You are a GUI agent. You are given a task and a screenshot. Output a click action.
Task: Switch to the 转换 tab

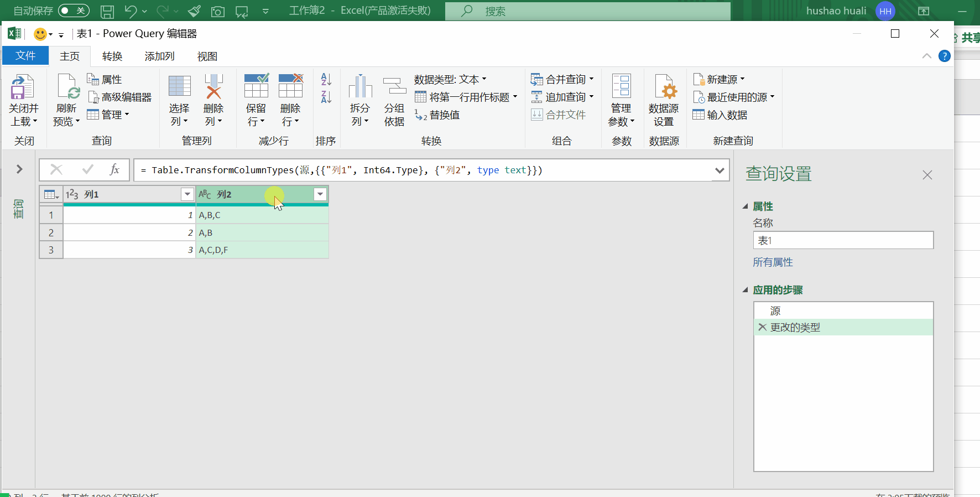(112, 56)
